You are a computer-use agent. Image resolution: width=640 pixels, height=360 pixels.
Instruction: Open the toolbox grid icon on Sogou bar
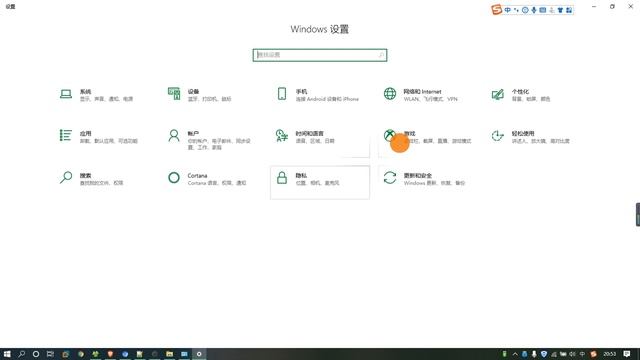point(569,10)
